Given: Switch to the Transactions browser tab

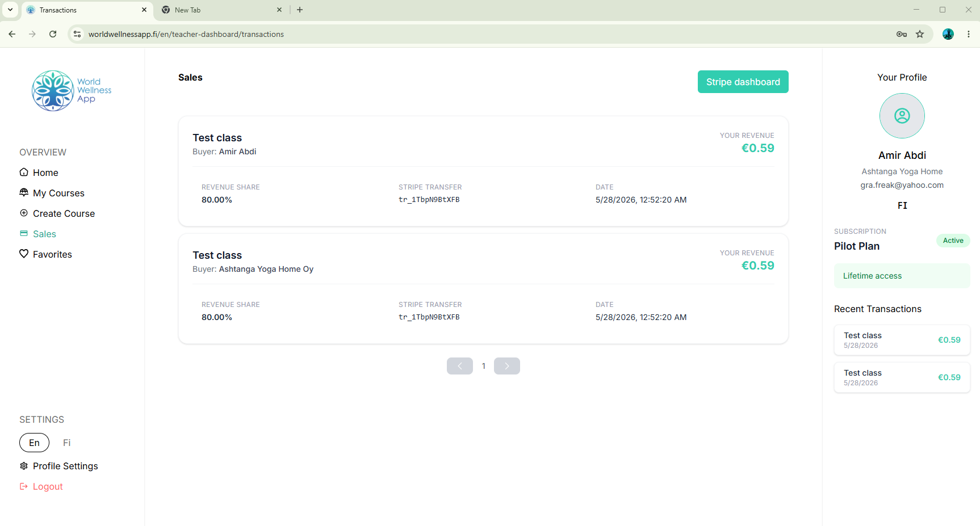Looking at the screenshot, I should pyautogui.click(x=87, y=10).
